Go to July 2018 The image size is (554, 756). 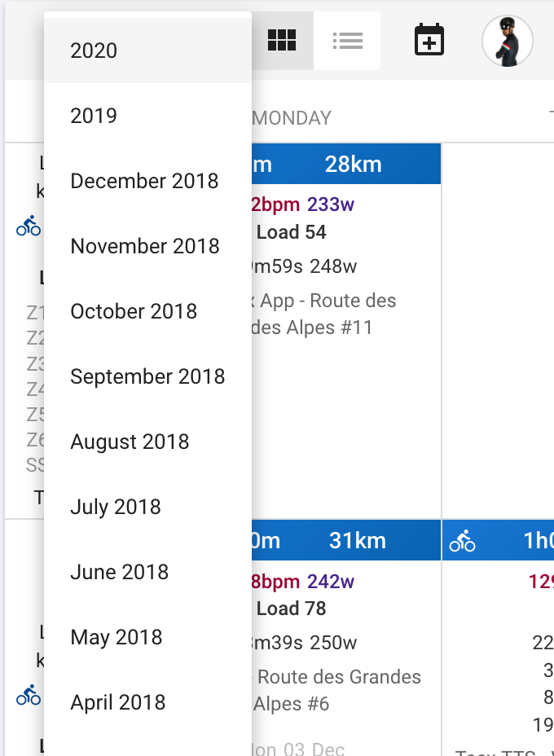click(x=147, y=507)
